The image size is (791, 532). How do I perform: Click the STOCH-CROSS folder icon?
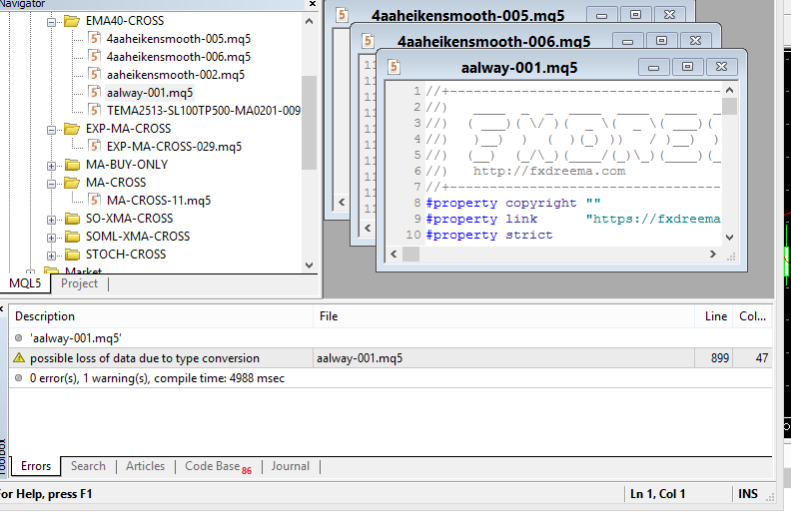(72, 255)
